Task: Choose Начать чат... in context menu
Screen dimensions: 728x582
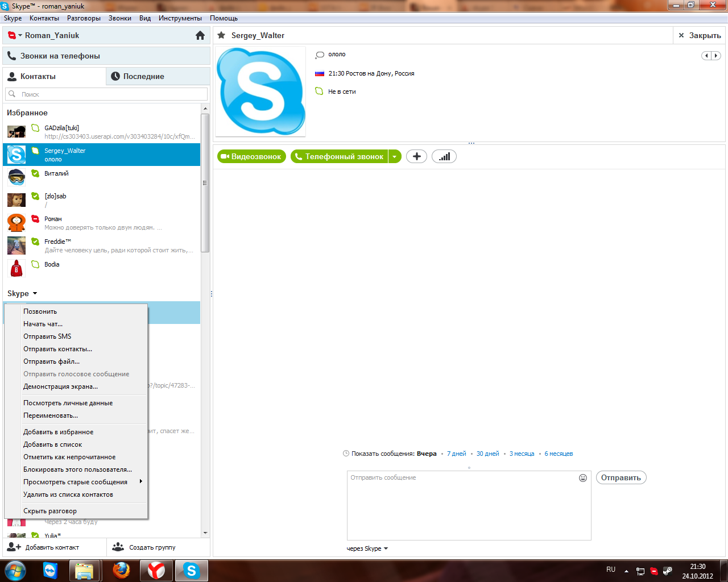Action: point(76,324)
